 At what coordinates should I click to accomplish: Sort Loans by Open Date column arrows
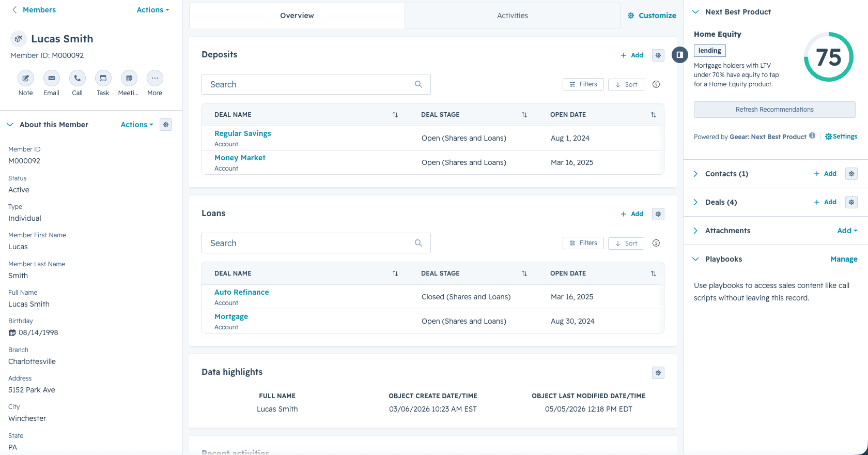click(x=654, y=274)
